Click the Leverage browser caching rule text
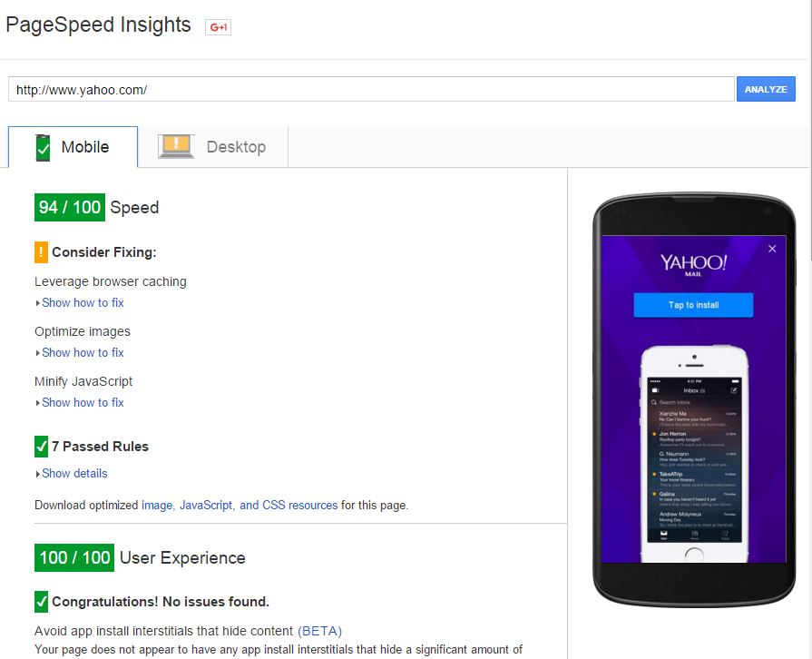The height and width of the screenshot is (659, 812). pos(111,281)
